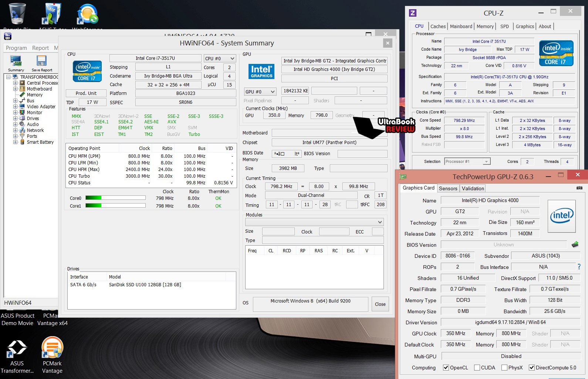Click the Core0 usage bar
The width and height of the screenshot is (588, 379).
click(115, 198)
